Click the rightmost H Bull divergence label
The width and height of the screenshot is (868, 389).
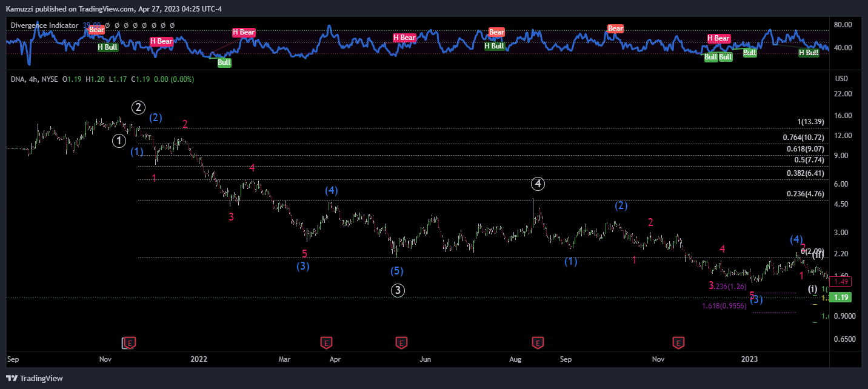coord(809,52)
